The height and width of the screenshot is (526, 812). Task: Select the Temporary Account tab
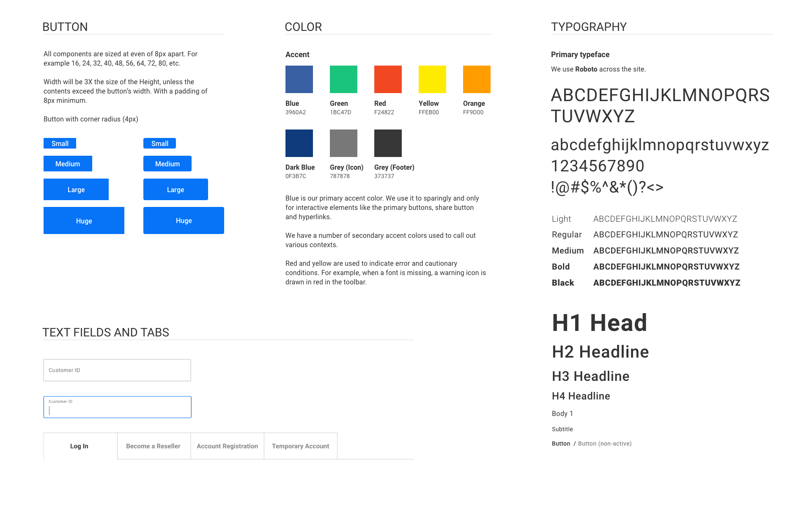coord(300,446)
